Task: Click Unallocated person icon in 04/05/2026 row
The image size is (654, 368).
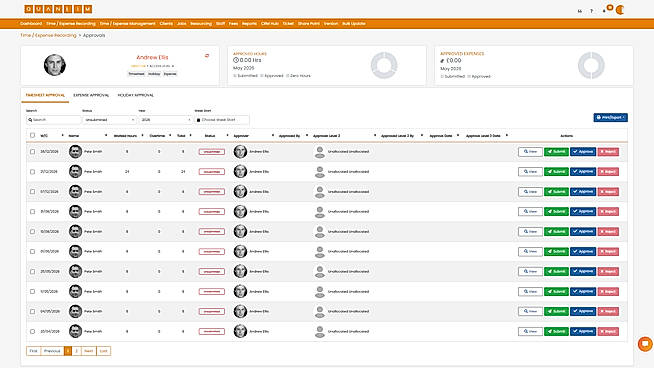Action: (x=319, y=312)
